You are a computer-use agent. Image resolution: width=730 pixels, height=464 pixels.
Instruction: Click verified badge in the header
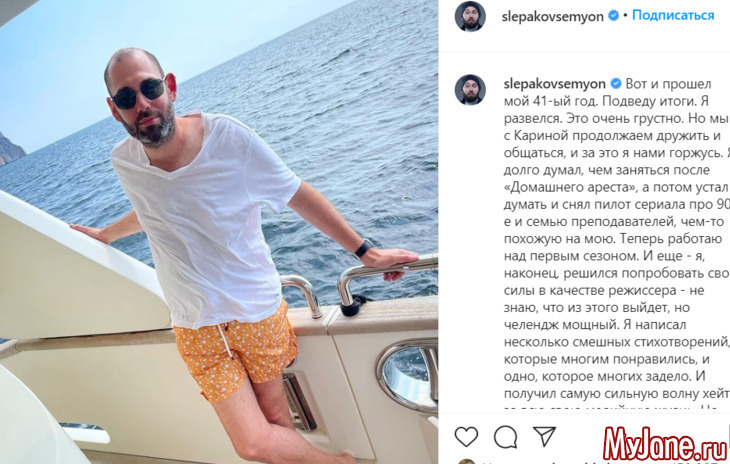coord(614,16)
